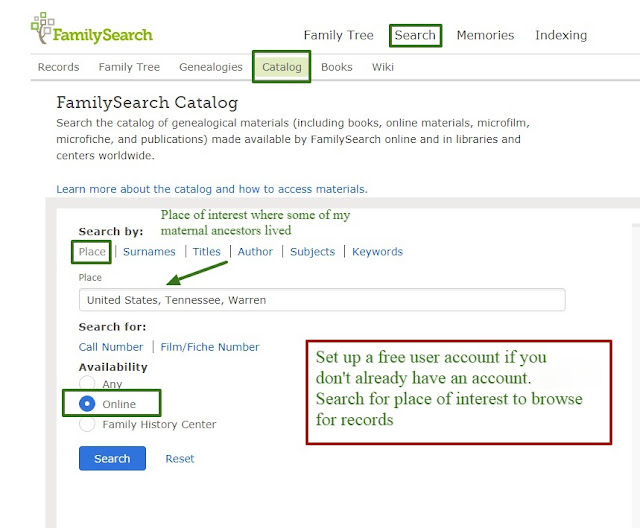Open the Wiki tab
Image resolution: width=640 pixels, height=528 pixels.
(382, 67)
